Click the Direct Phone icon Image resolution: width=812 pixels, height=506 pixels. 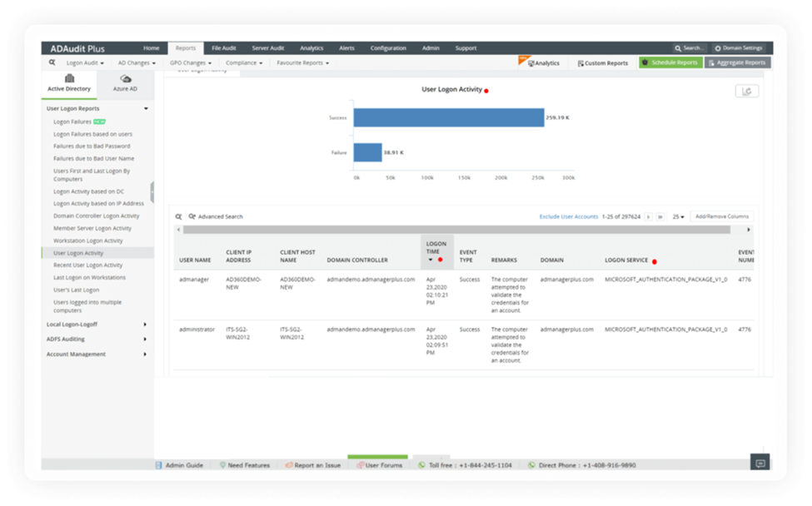tap(531, 465)
